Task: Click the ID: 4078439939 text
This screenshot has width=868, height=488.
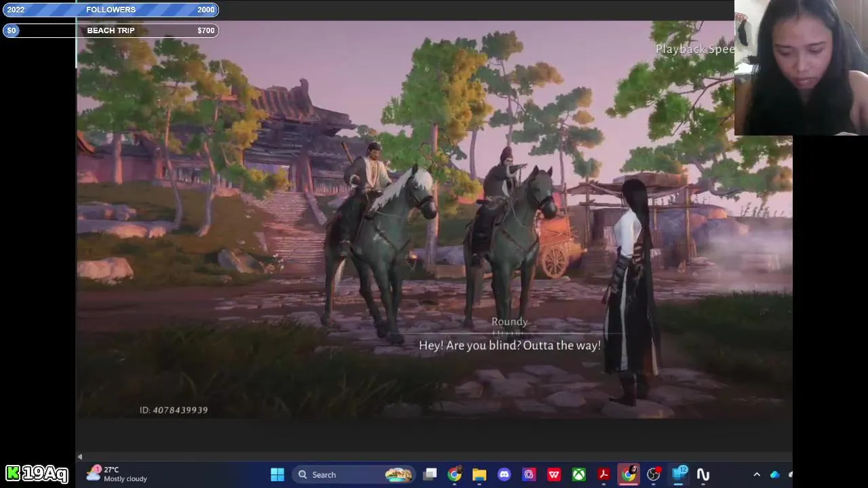Action: point(174,410)
